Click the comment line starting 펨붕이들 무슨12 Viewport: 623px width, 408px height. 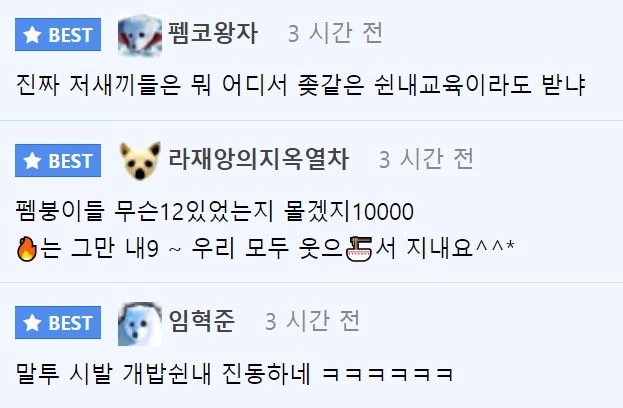[x=215, y=211]
